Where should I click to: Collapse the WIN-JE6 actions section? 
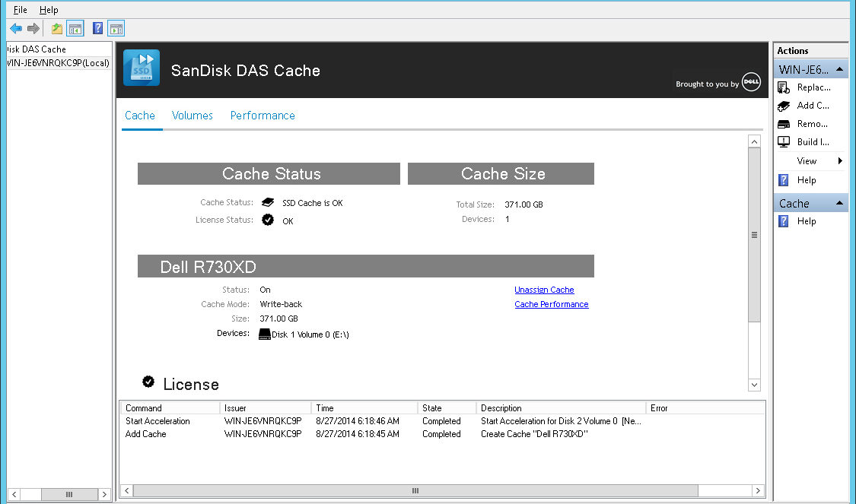tap(839, 69)
